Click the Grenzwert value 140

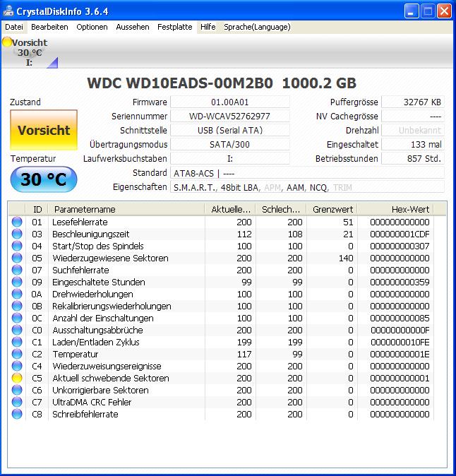pos(346,258)
